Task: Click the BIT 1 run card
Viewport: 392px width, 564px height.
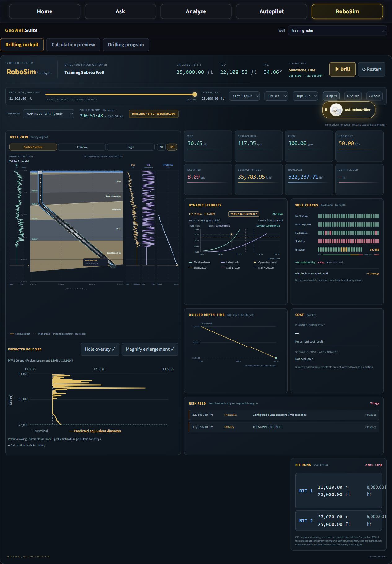Action: (x=339, y=491)
